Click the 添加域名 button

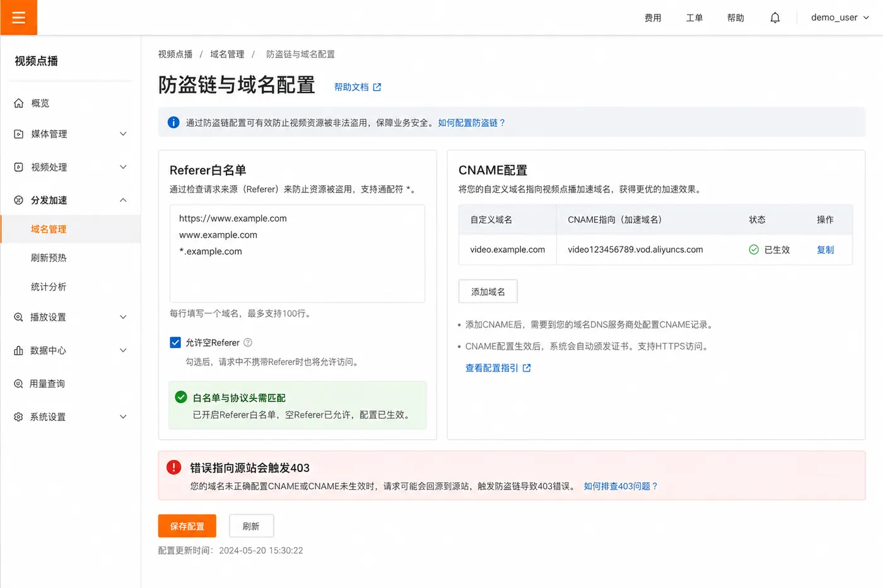488,292
